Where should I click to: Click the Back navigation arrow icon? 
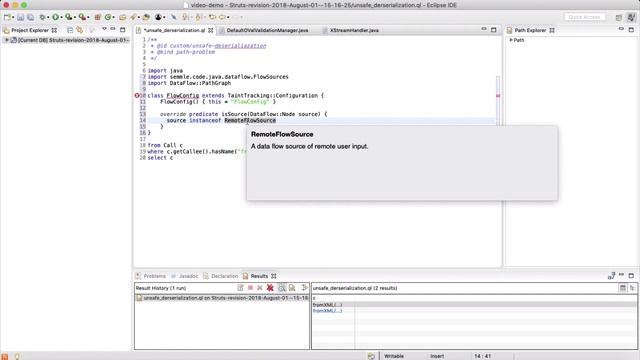click(x=222, y=17)
